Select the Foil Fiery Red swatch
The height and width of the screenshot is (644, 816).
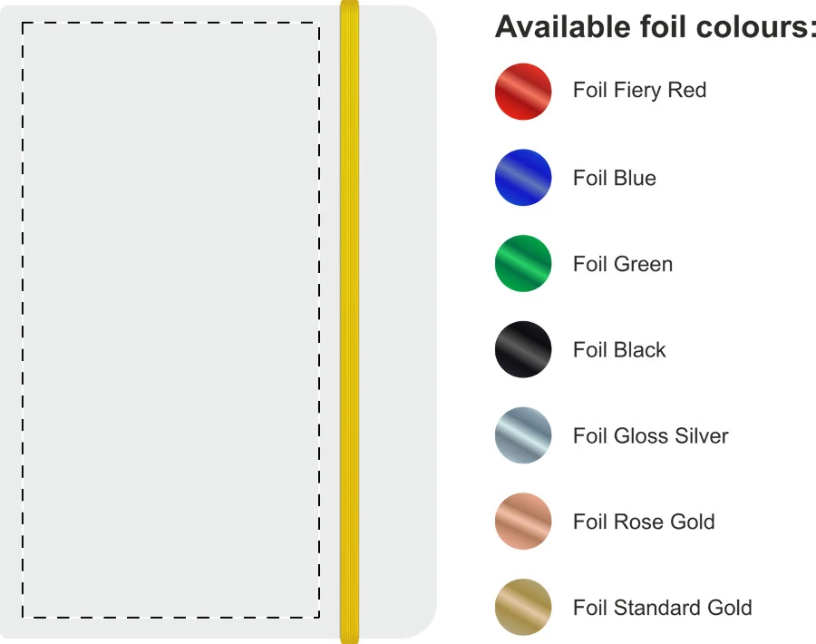click(523, 92)
